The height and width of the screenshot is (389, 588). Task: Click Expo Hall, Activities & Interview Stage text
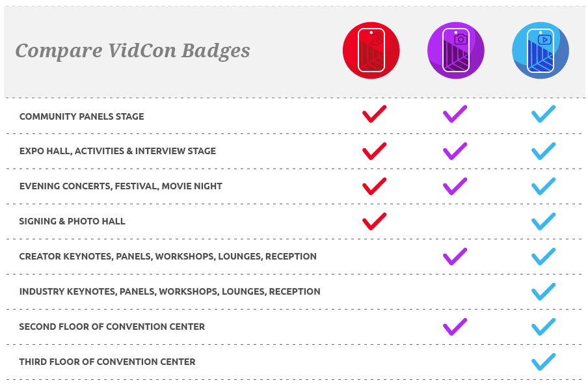coord(118,151)
